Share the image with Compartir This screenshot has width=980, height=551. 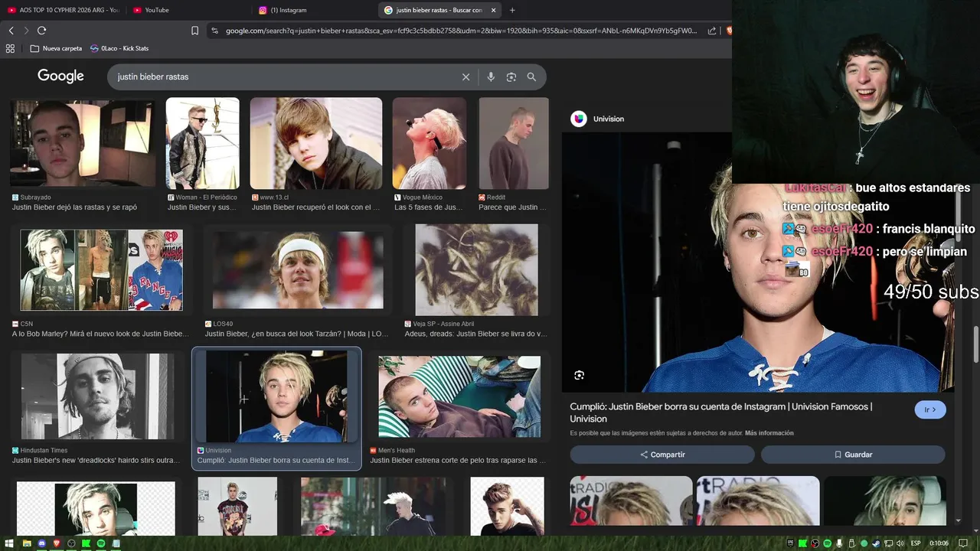point(662,455)
